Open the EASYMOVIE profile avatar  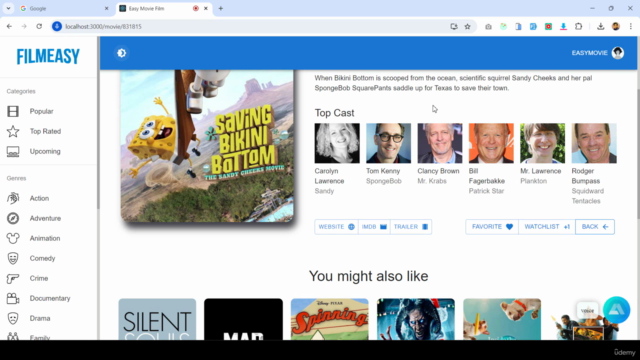(x=618, y=53)
